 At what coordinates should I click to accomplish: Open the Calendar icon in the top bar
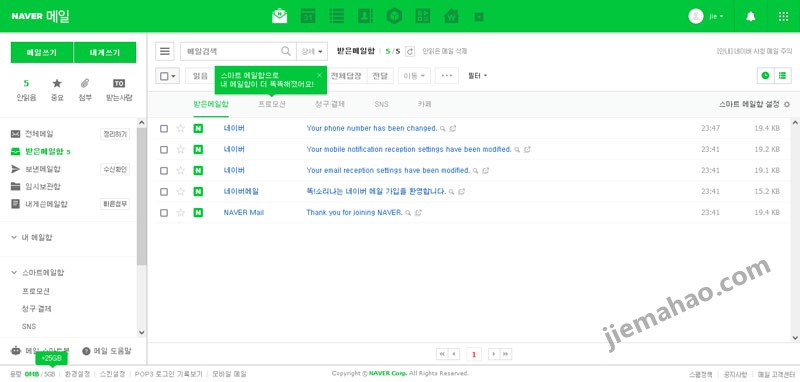tap(308, 16)
